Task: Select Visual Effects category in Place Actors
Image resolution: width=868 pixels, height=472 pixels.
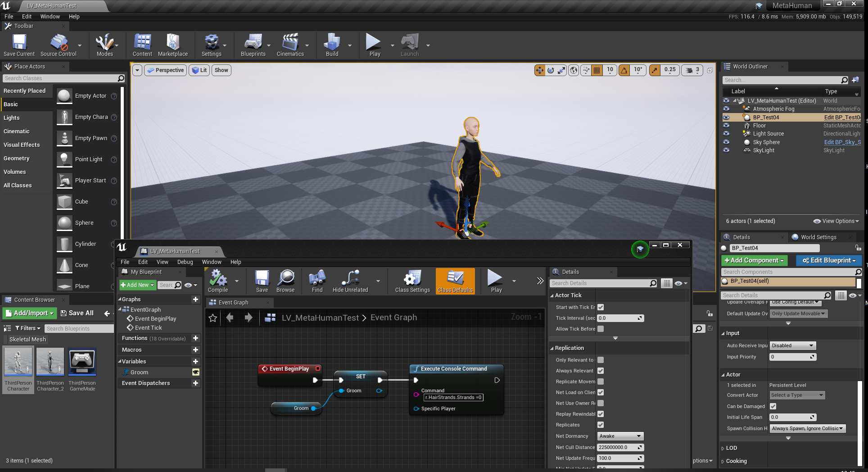Action: (22, 145)
